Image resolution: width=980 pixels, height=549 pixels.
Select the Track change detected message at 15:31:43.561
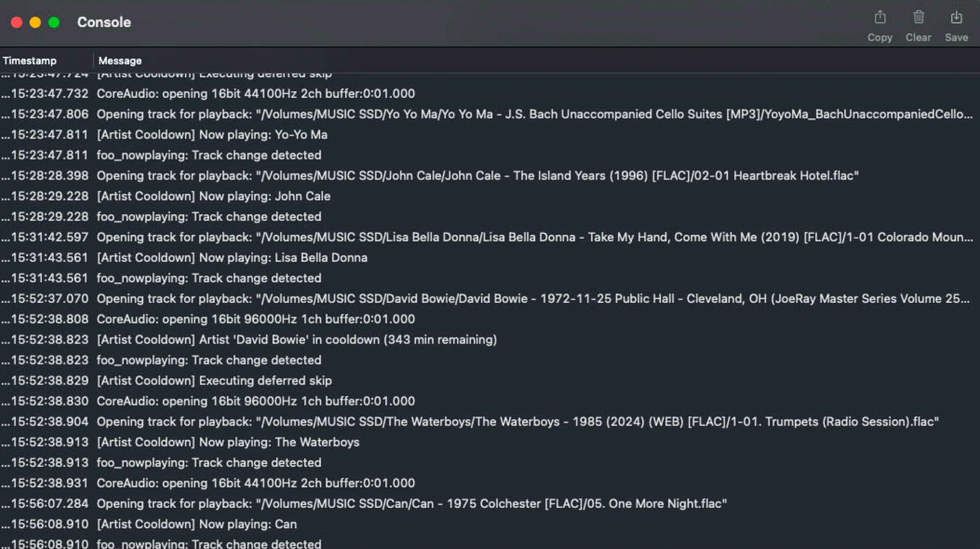209,278
